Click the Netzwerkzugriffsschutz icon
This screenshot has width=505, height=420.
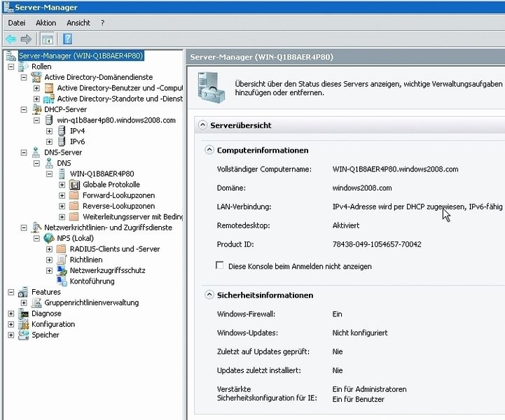[62, 270]
